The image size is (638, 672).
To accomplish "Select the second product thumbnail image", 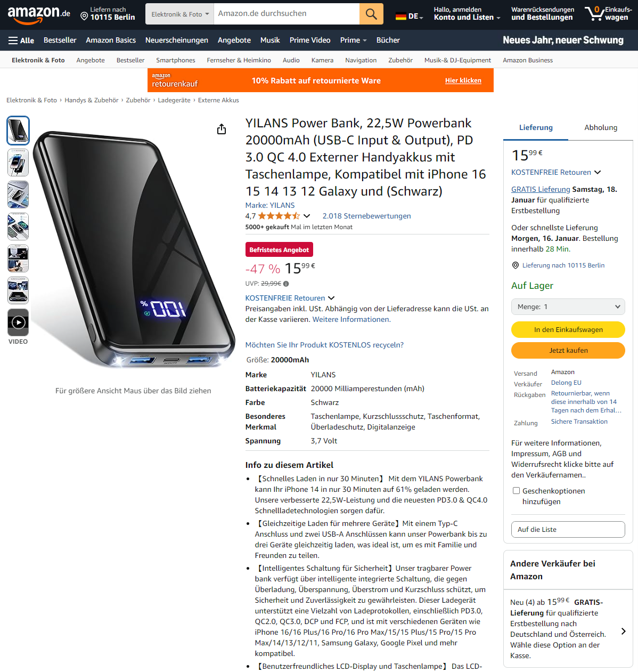I will [18, 163].
